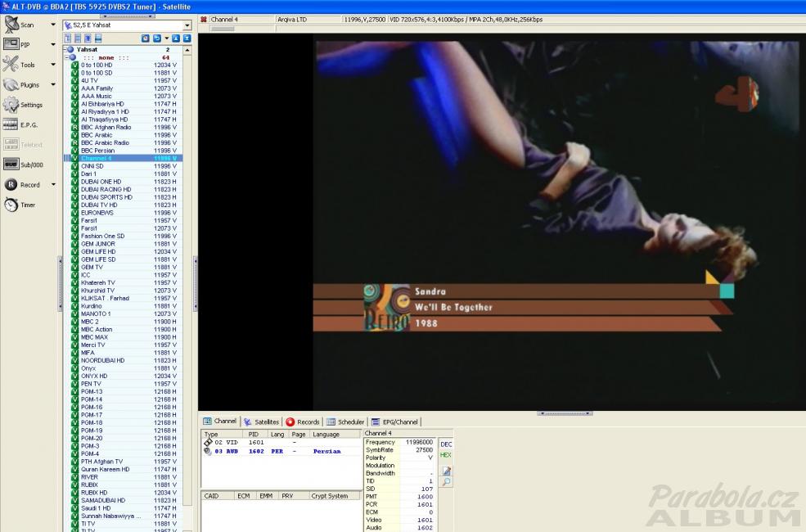Switch values to DEC display
The height and width of the screenshot is (532, 806).
(446, 444)
